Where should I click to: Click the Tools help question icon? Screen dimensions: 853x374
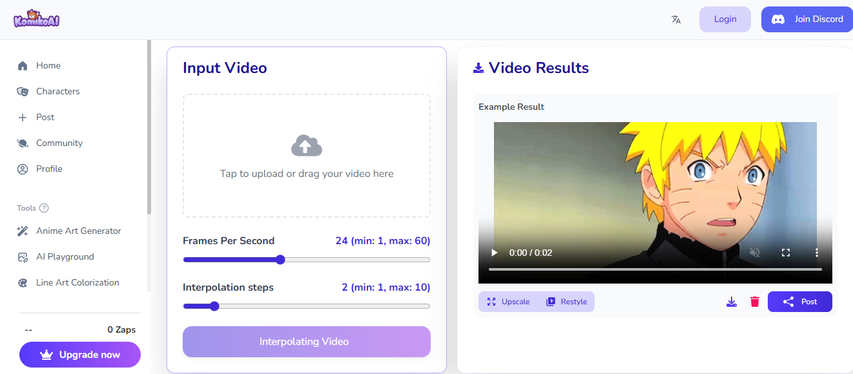click(44, 208)
